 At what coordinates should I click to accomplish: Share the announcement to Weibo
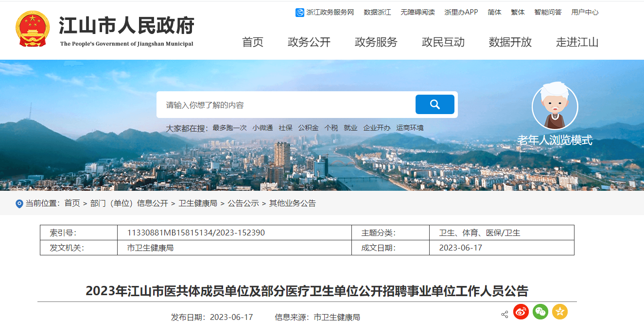pos(521,312)
